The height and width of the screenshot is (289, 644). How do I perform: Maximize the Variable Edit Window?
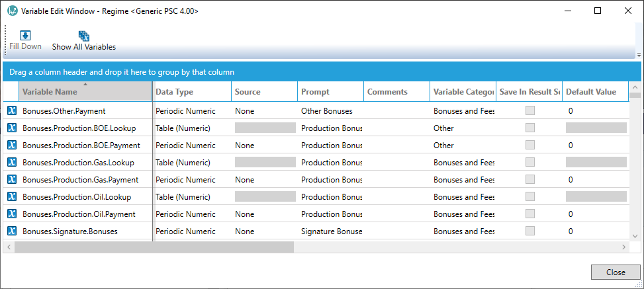coord(598,11)
